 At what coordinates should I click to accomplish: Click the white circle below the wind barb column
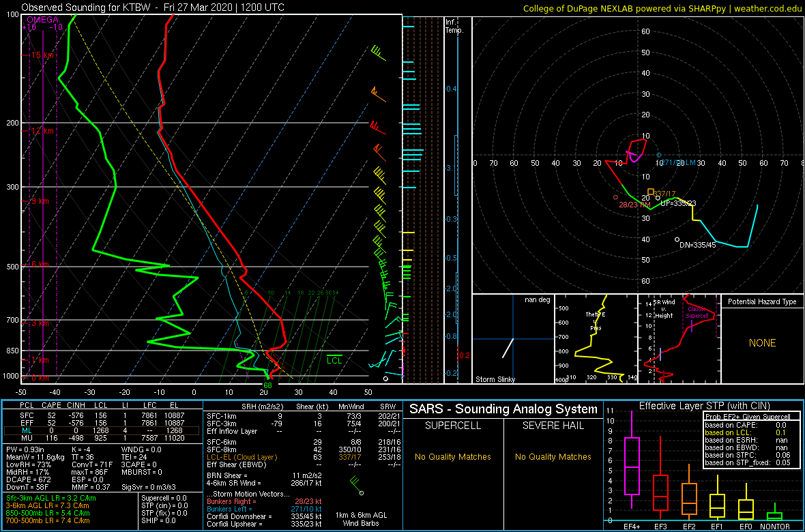tap(385, 379)
